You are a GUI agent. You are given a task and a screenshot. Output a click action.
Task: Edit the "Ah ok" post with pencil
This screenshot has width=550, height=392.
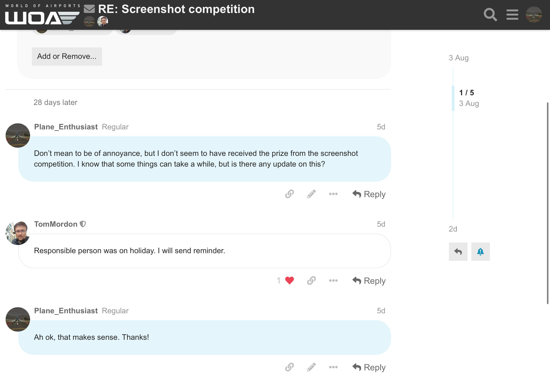coord(311,367)
